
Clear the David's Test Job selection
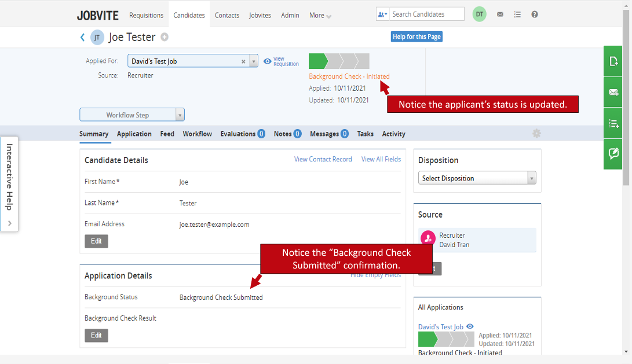(243, 61)
